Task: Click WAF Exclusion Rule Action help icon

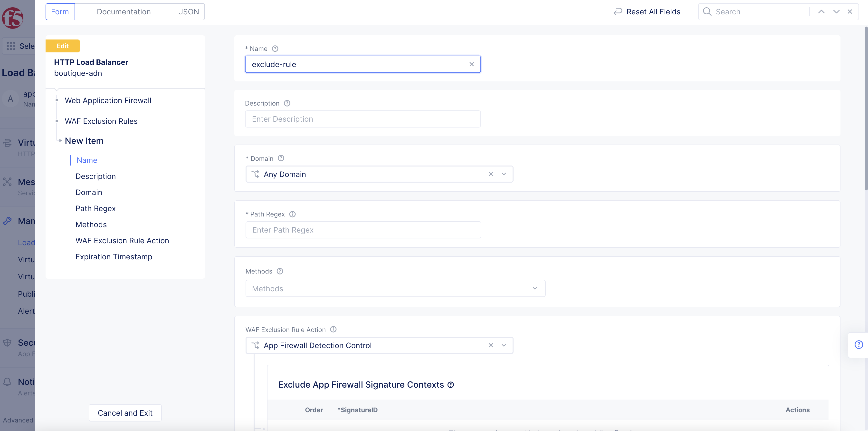Action: tap(333, 330)
